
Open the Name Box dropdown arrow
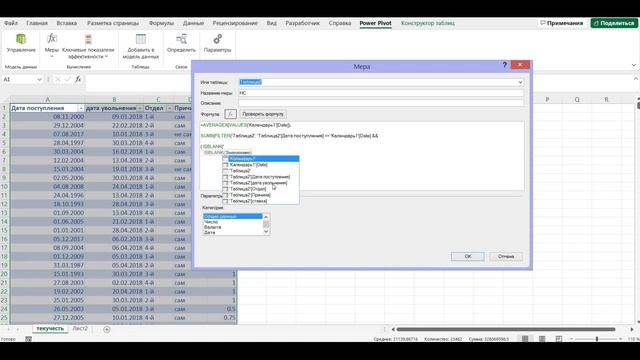tap(39, 80)
